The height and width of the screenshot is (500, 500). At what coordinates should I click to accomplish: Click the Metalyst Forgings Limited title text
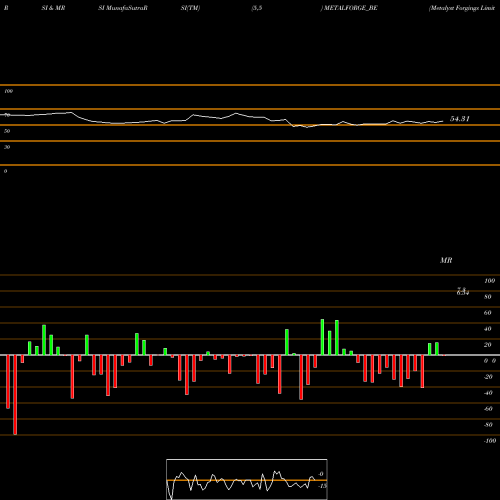point(463,8)
